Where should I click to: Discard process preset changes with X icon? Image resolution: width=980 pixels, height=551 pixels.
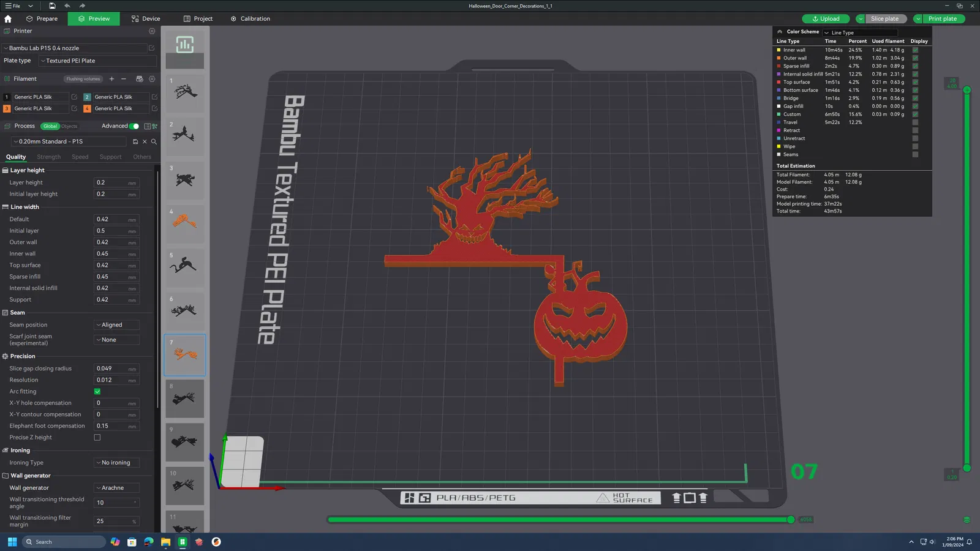[x=145, y=141]
